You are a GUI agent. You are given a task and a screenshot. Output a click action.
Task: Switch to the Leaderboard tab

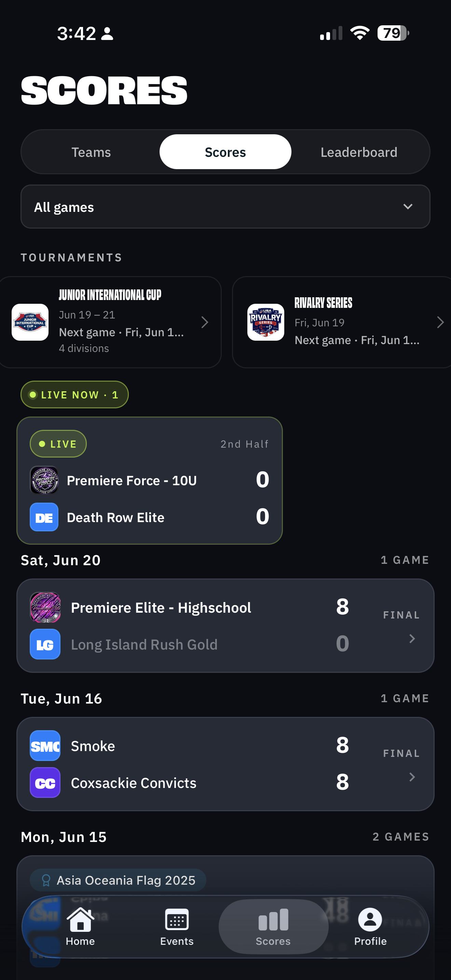click(x=359, y=152)
